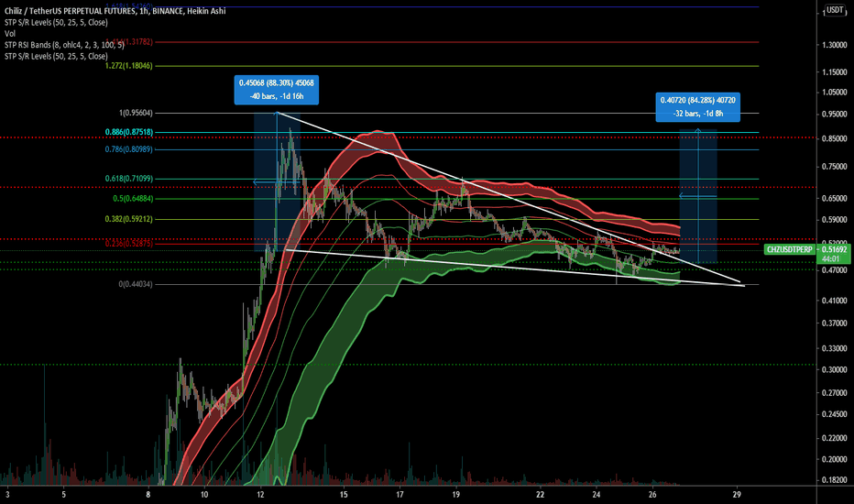Click the 0.22000 price axis value
854x504 pixels.
click(x=835, y=437)
